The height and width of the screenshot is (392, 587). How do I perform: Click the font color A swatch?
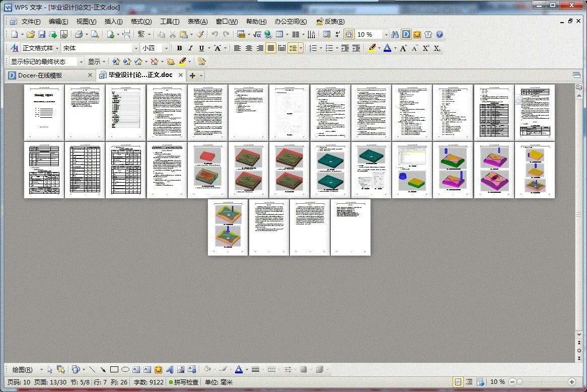(x=388, y=48)
